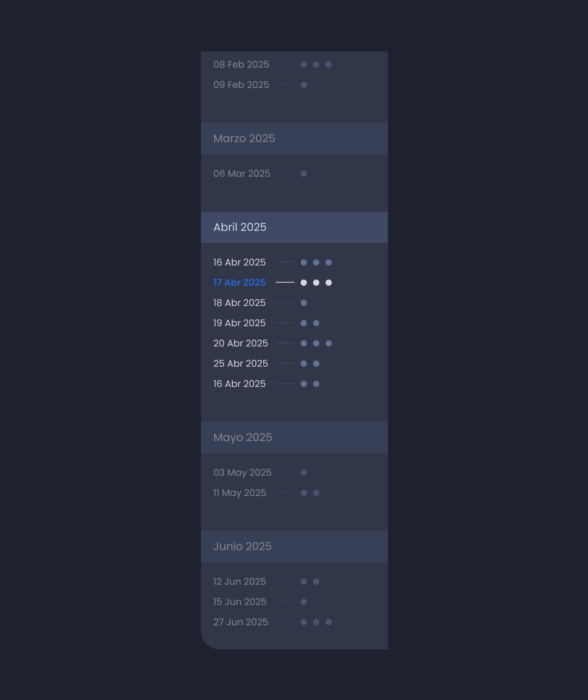Click the 12 Jun 2025 date label
This screenshot has height=700, width=588.
[239, 581]
